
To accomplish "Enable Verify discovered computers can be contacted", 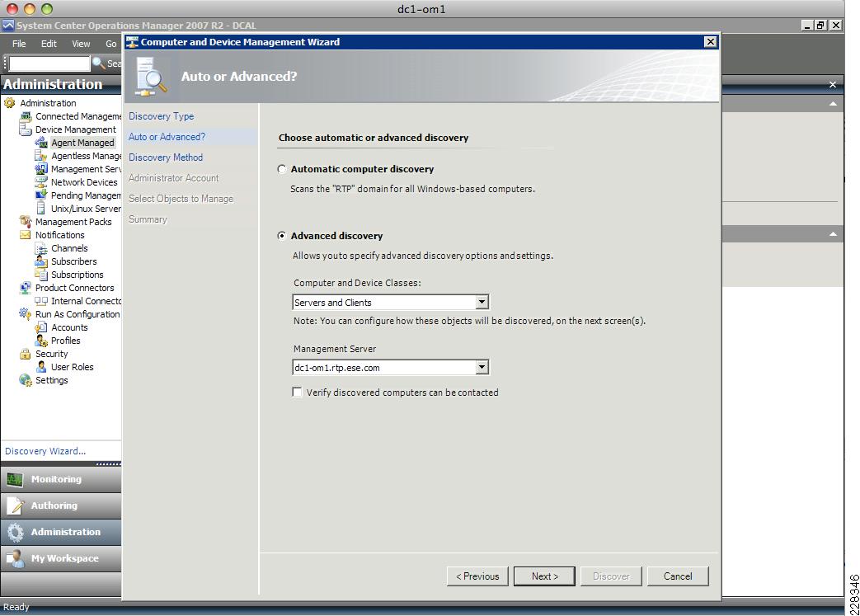I will point(297,393).
